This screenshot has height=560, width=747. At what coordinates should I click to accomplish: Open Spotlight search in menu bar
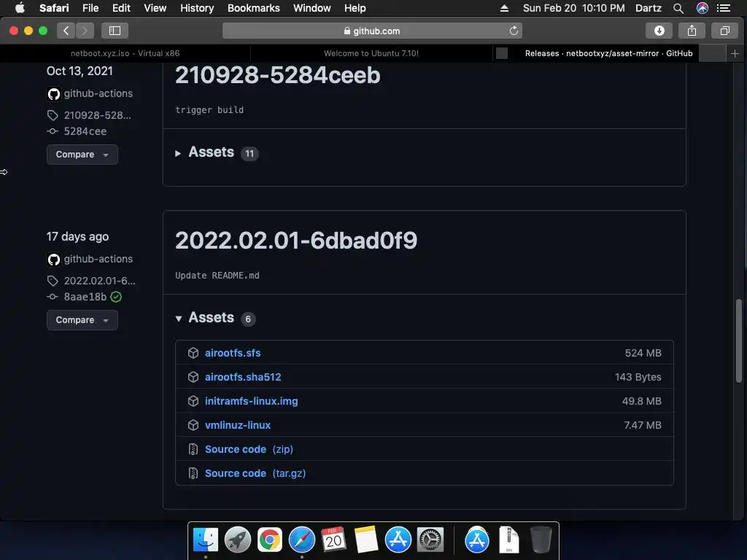tap(678, 8)
